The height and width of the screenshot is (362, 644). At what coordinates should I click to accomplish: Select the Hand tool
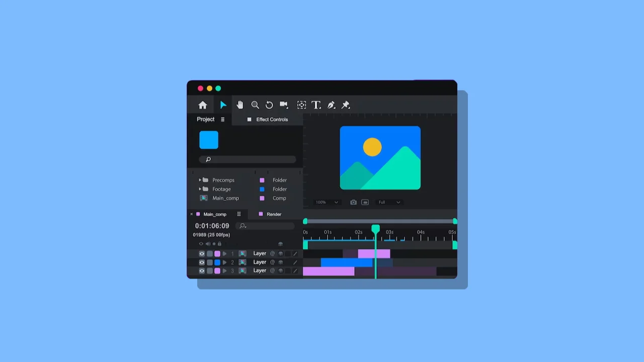(x=240, y=105)
